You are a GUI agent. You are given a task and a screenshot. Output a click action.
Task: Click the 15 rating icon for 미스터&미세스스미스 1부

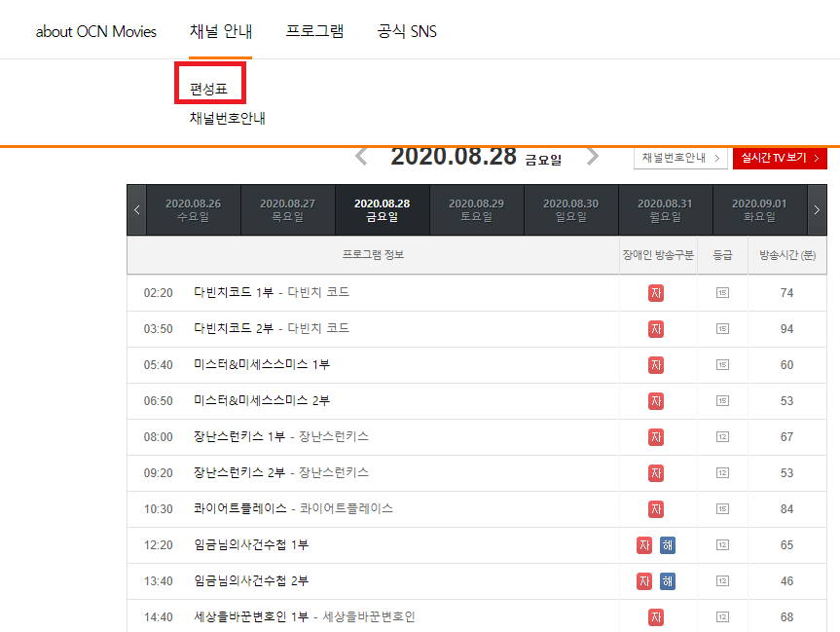coord(722,365)
